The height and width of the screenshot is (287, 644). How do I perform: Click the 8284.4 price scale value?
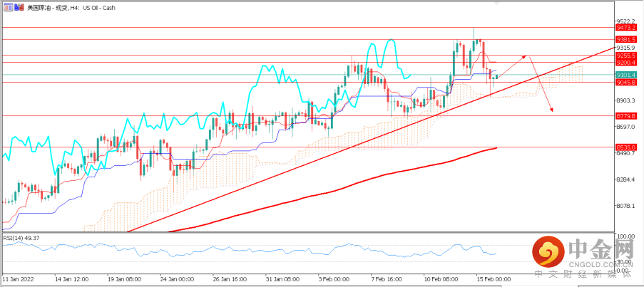point(627,179)
